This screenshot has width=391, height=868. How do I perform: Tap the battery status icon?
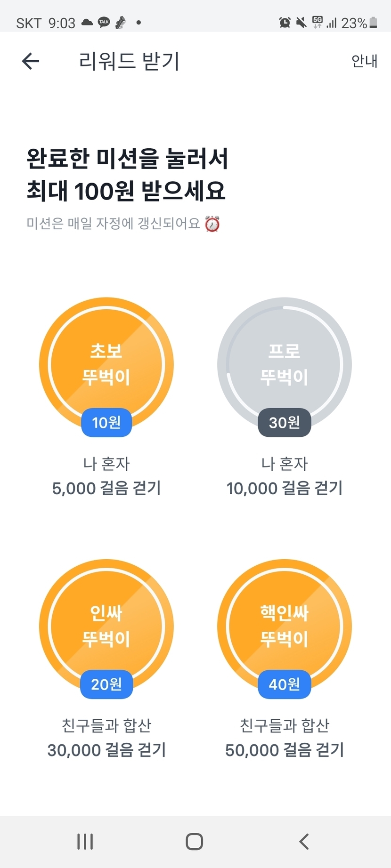[374, 22]
